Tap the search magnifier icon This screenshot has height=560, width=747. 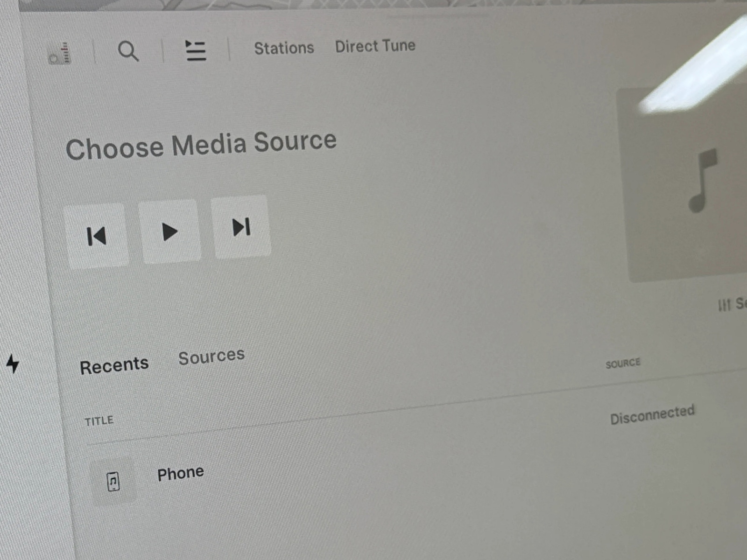click(x=128, y=51)
